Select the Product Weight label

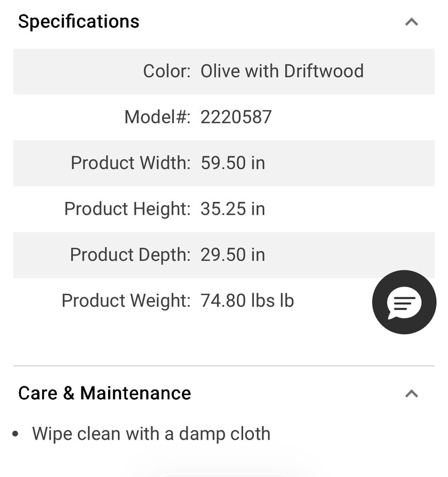(126, 300)
